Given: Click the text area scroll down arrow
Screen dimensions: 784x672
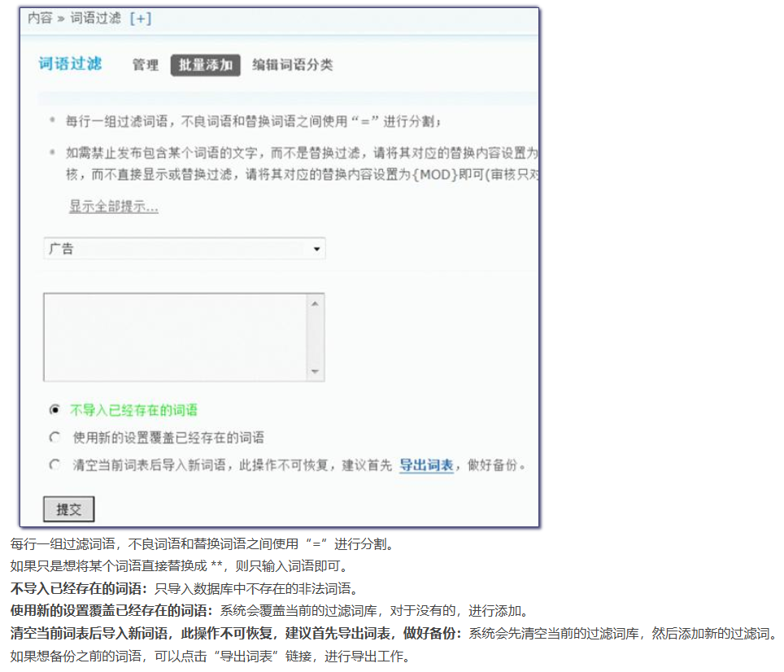Looking at the screenshot, I should [316, 372].
